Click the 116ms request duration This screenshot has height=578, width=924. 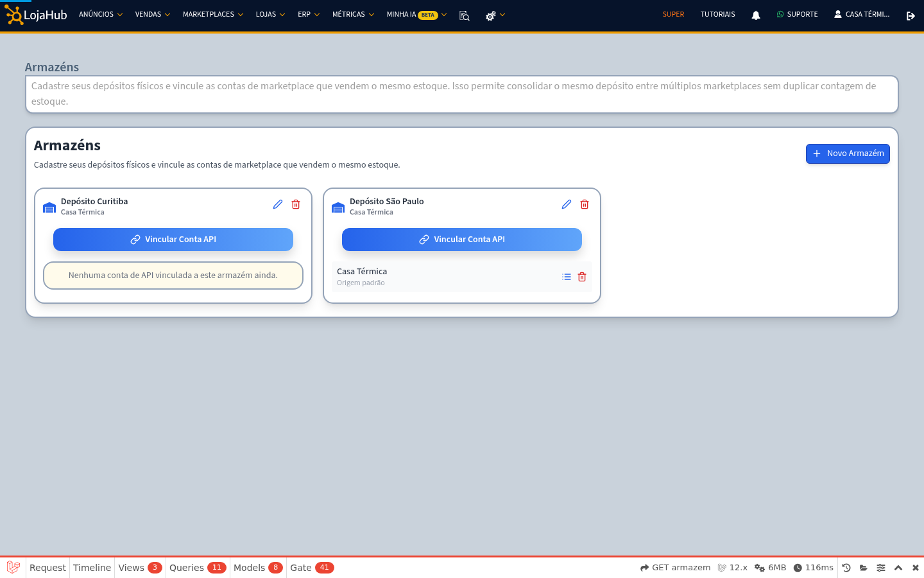click(813, 568)
